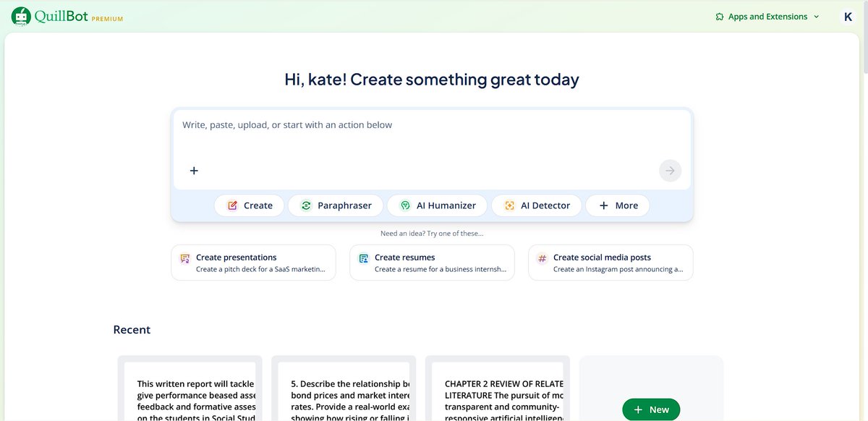Open the recent document about written report
The width and height of the screenshot is (868, 421).
[x=190, y=388]
